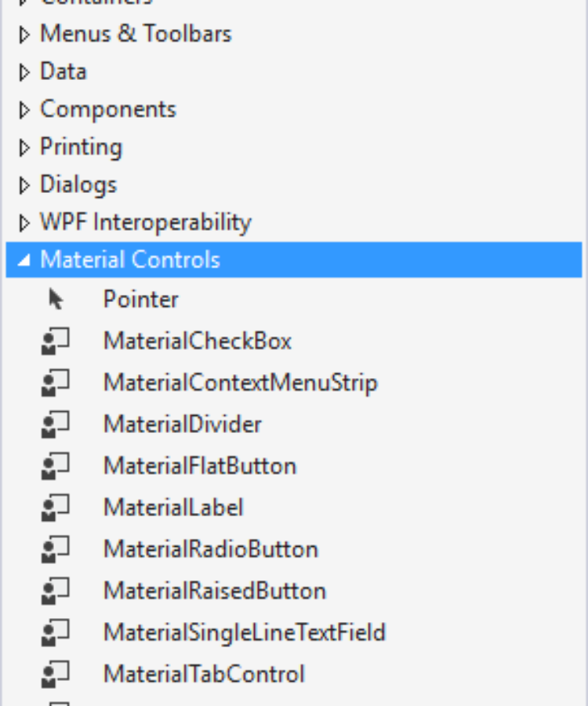Click the MaterialCheckBox control icon
The image size is (588, 706).
55,341
